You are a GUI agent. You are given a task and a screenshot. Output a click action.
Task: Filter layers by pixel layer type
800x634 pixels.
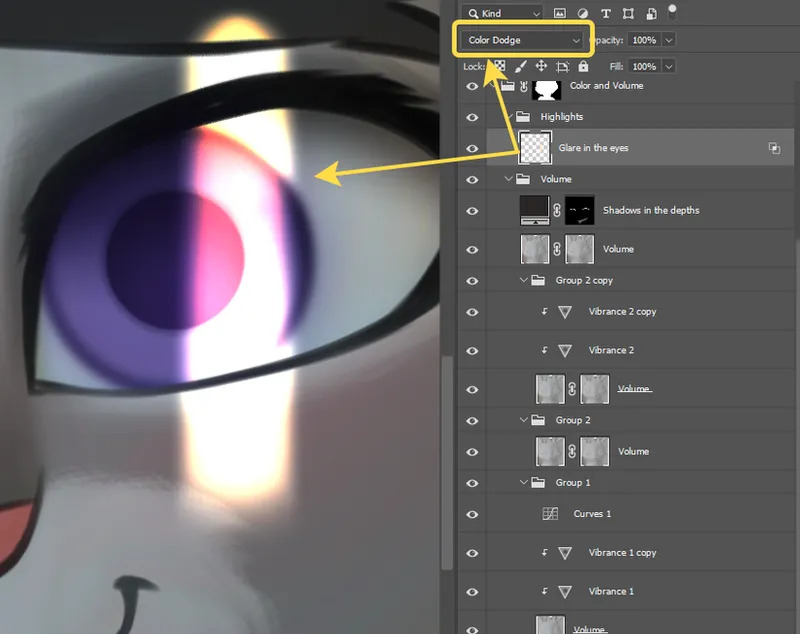click(560, 13)
